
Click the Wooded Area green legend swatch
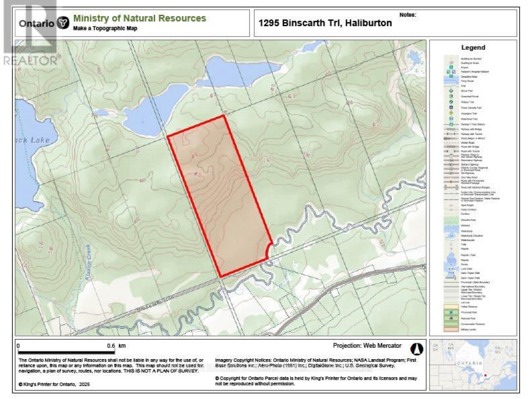(450, 220)
